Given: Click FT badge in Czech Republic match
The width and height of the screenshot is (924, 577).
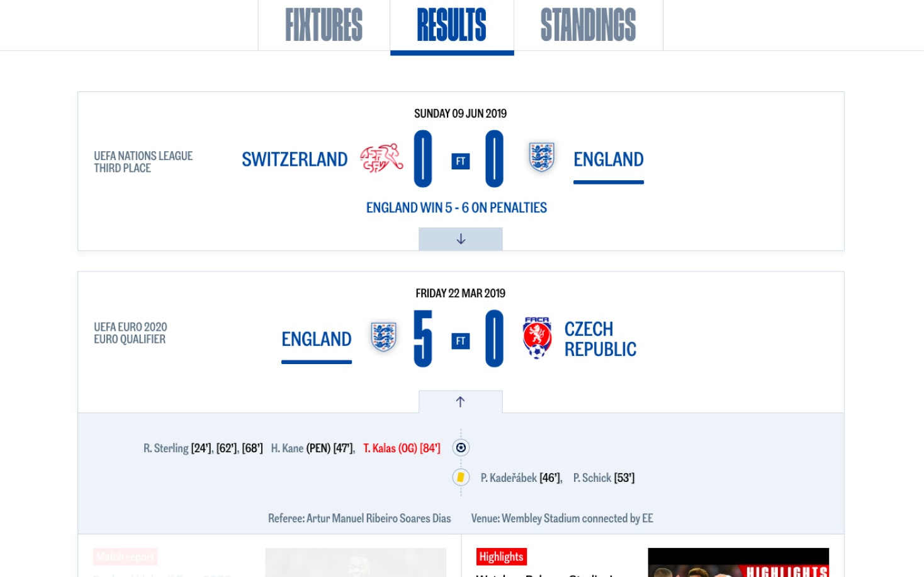Looking at the screenshot, I should 461,341.
